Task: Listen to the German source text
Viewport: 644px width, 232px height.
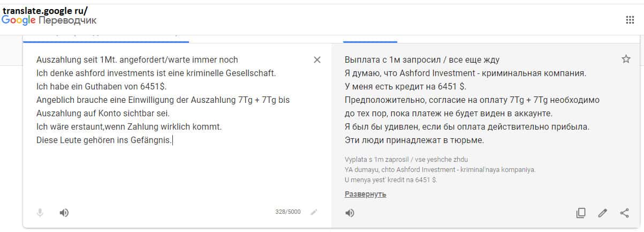Action: 64,213
